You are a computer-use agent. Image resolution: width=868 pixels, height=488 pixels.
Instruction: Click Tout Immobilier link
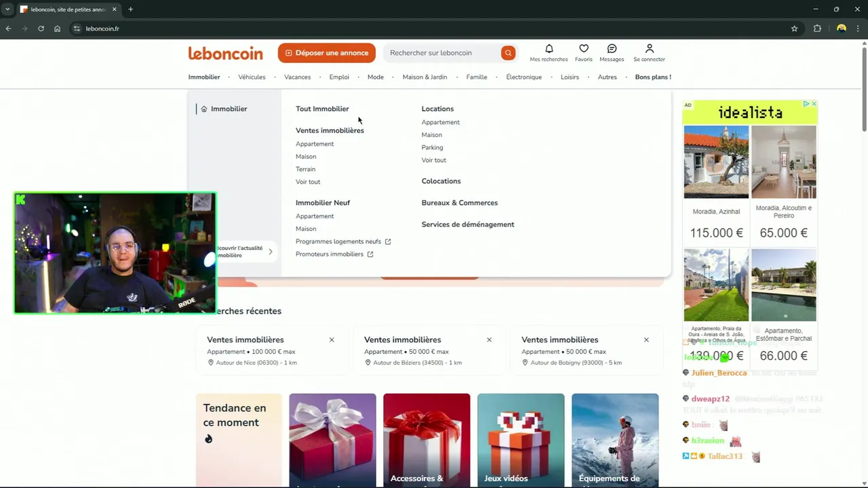322,108
